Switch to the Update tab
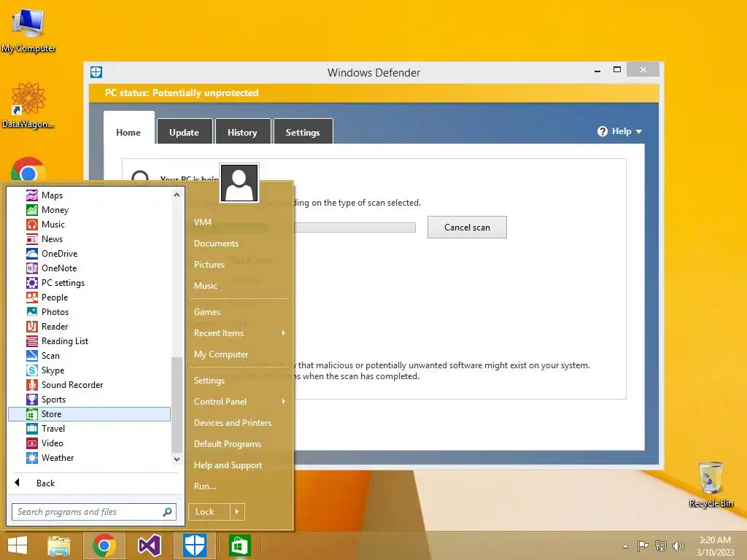This screenshot has width=747, height=560. pos(185,132)
